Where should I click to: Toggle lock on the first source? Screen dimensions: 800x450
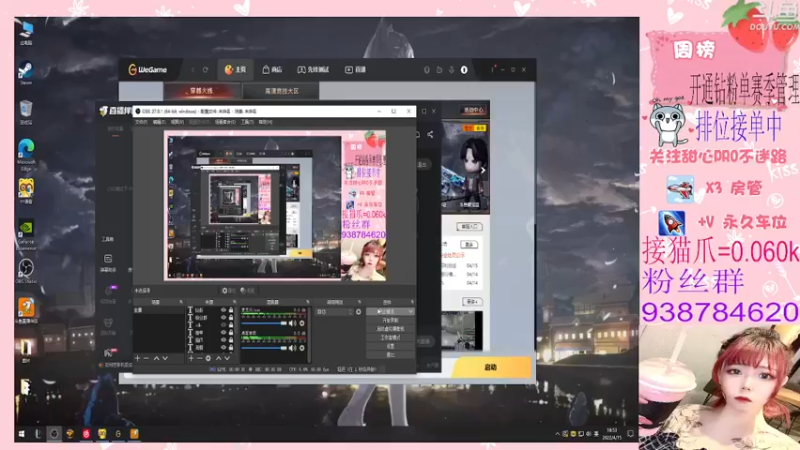tap(231, 310)
